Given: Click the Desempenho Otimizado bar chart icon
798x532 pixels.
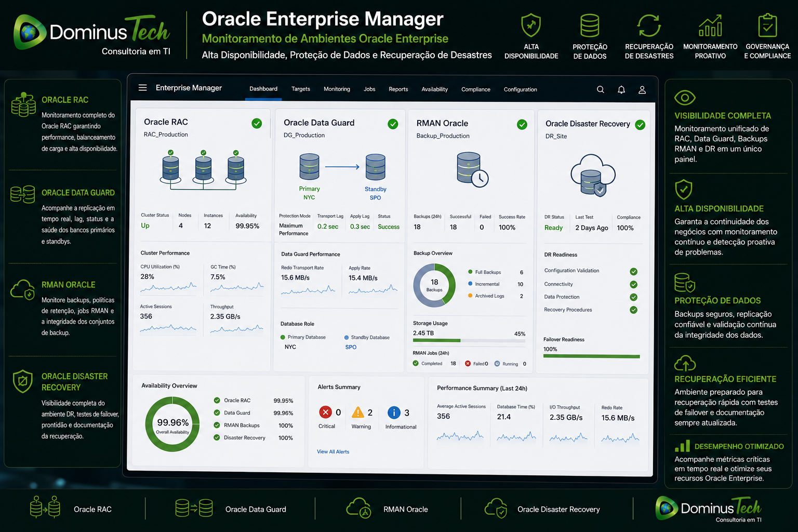Looking at the screenshot, I should point(682,446).
